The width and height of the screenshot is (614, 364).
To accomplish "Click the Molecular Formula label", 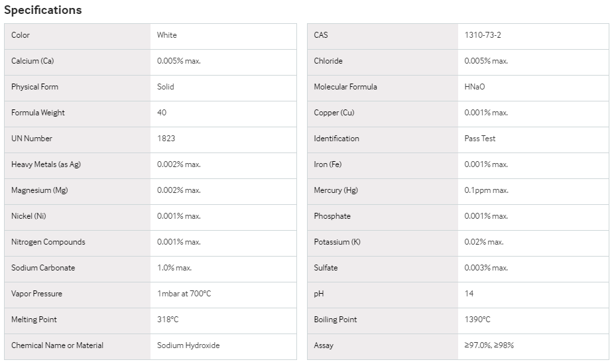I will point(345,87).
